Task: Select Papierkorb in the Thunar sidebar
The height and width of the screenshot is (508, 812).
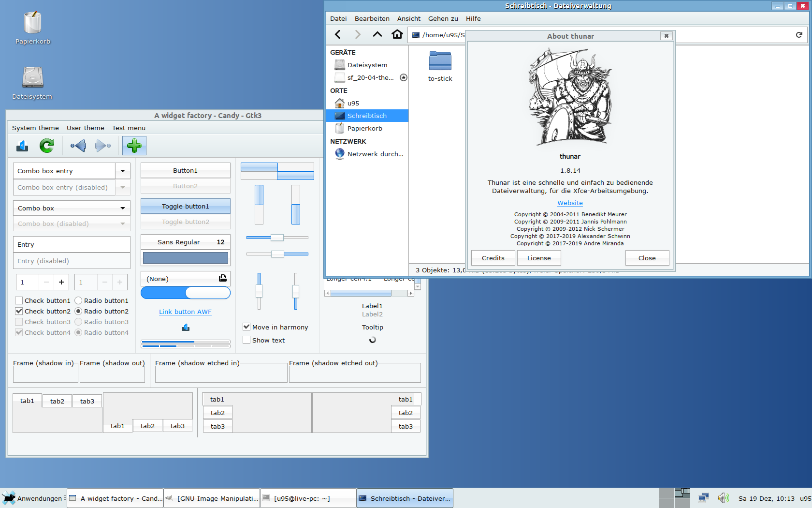Action: point(367,128)
